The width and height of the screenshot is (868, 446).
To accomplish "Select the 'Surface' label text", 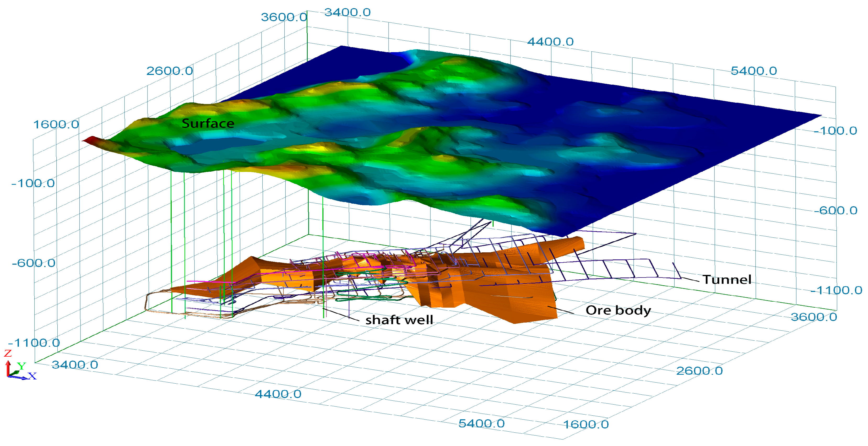I will 208,124.
